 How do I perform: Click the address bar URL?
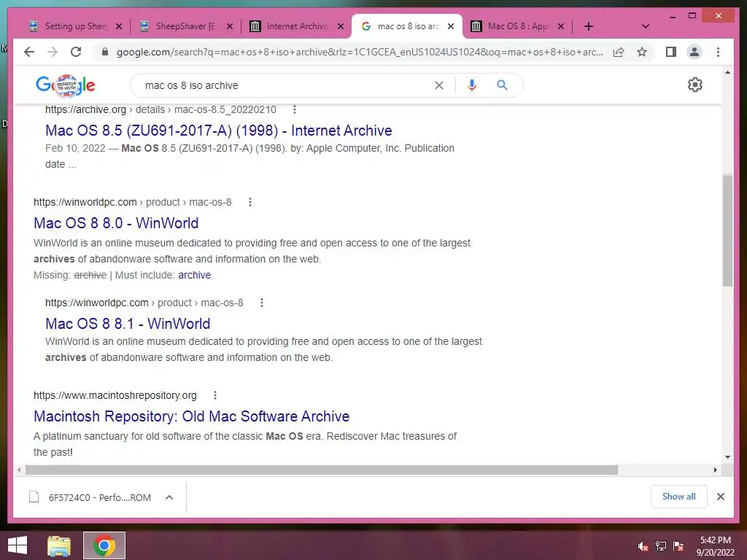click(360, 52)
